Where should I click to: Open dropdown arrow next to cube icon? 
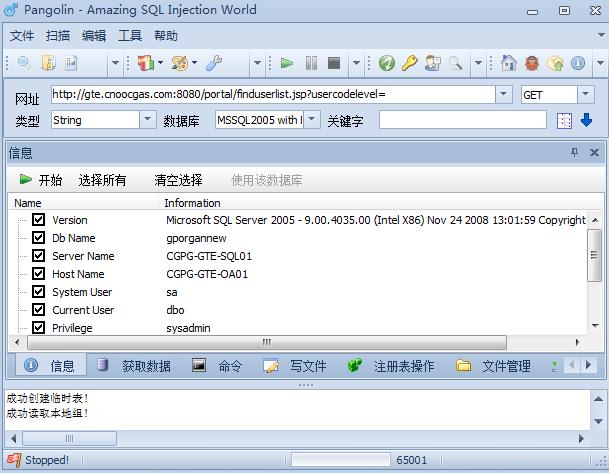160,62
